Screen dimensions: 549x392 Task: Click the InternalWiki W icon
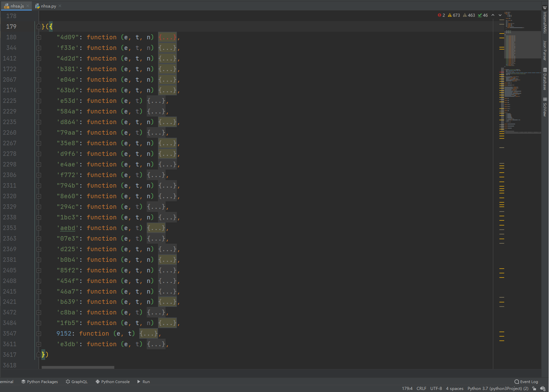point(545,8)
